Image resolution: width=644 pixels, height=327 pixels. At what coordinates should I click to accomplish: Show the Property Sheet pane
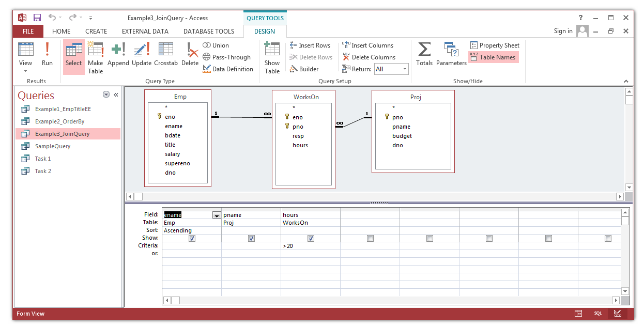pyautogui.click(x=495, y=45)
